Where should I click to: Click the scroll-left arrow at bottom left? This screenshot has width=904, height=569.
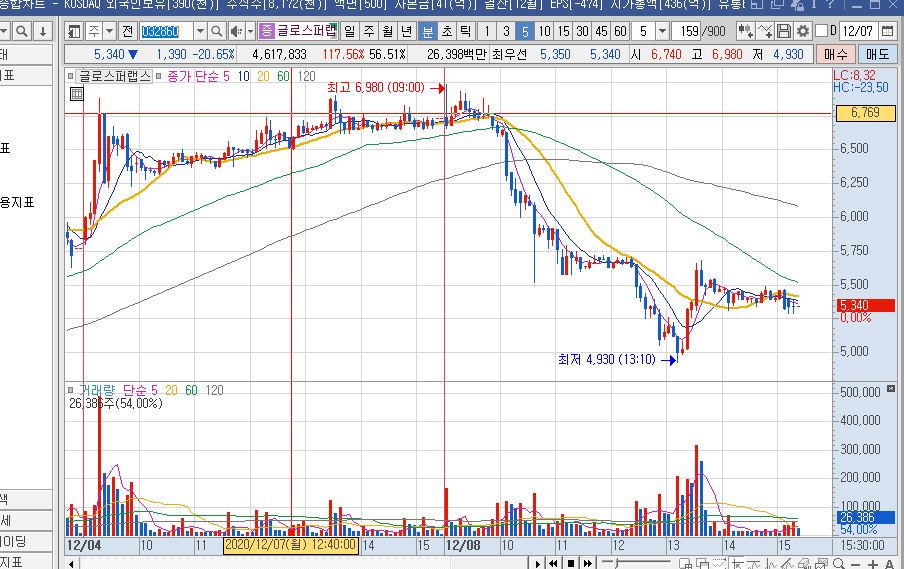click(71, 563)
